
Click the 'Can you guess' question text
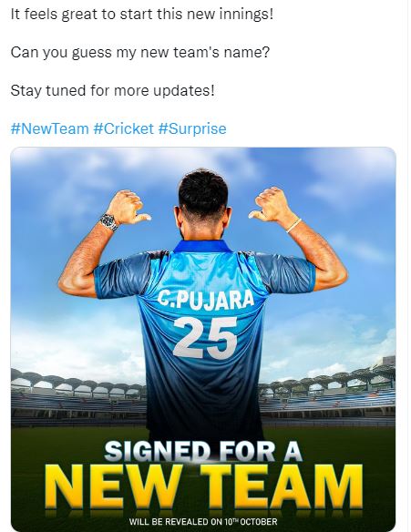click(140, 53)
